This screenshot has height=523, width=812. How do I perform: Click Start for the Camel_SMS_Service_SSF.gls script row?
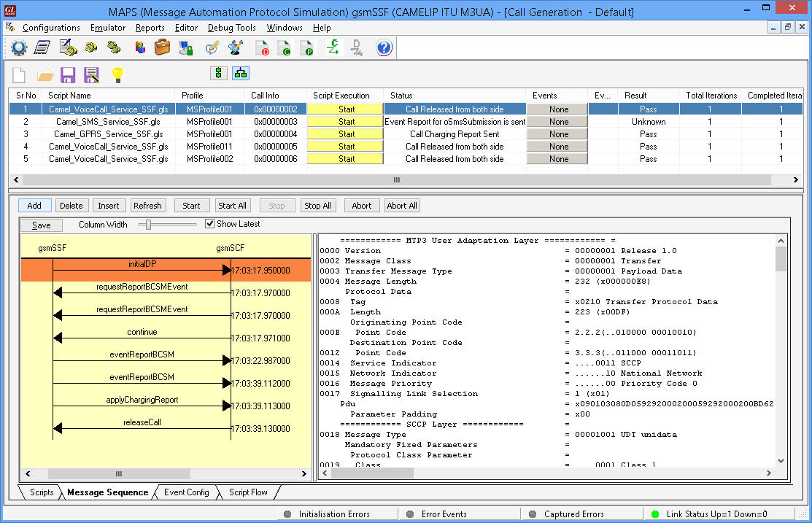[345, 122]
